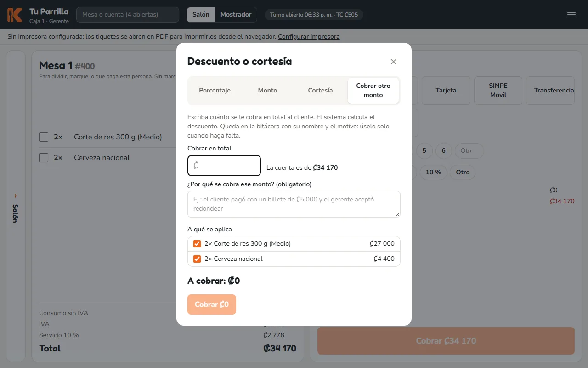This screenshot has width=588, height=368.
Task: Select the Salón mode button
Action: coord(201,15)
